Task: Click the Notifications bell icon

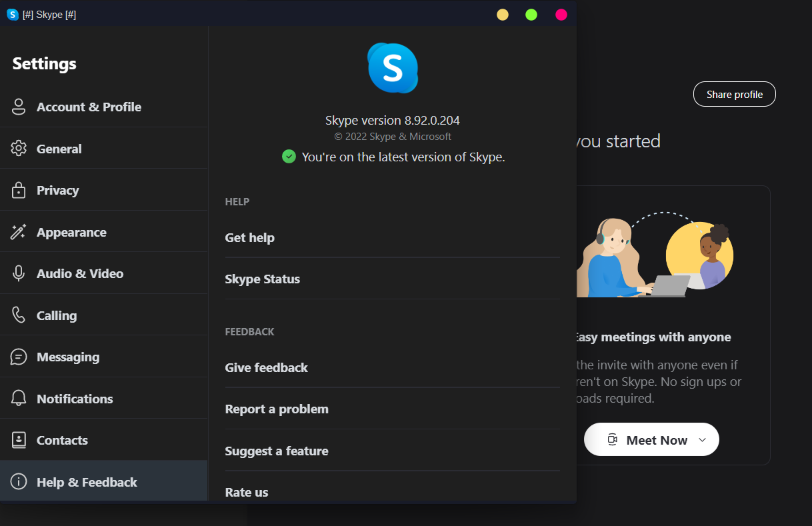Action: tap(19, 399)
